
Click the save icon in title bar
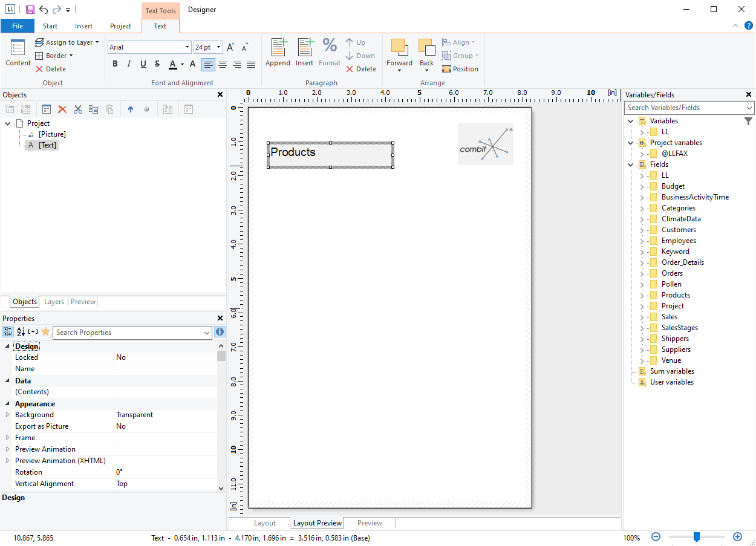30,10
